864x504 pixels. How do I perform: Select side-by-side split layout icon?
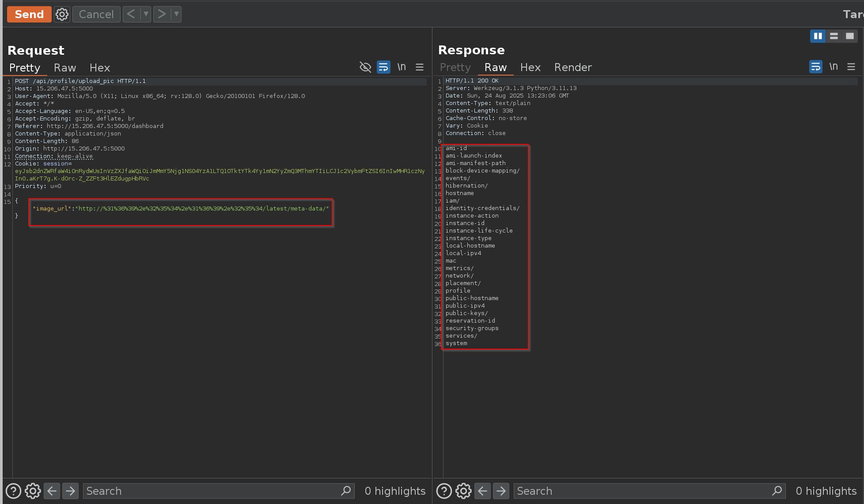pyautogui.click(x=818, y=36)
